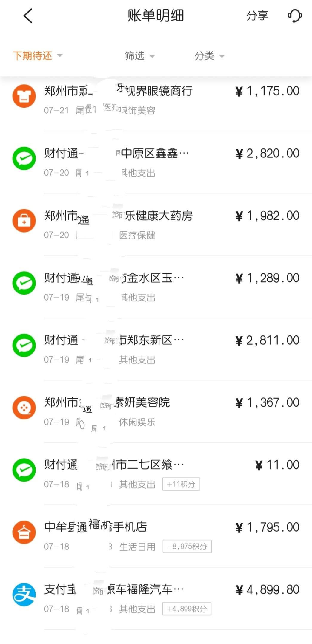
Task: Tap the WeChat Pay icon for ¥2,820.00
Action: point(24,158)
